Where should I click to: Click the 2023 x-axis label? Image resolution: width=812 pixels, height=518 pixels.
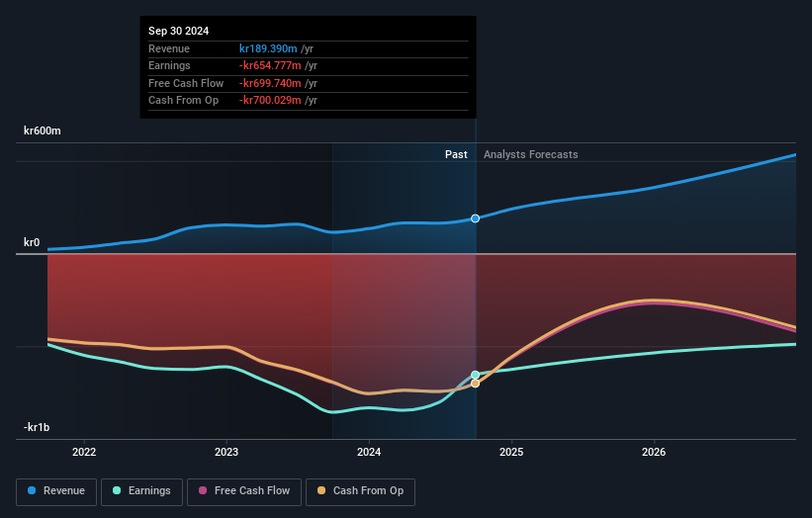(226, 452)
